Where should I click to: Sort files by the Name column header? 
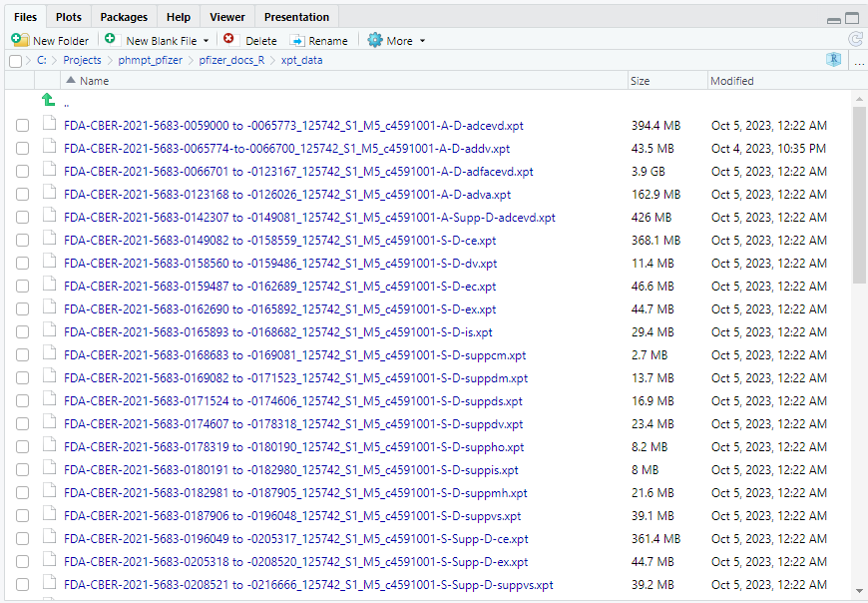click(x=95, y=81)
